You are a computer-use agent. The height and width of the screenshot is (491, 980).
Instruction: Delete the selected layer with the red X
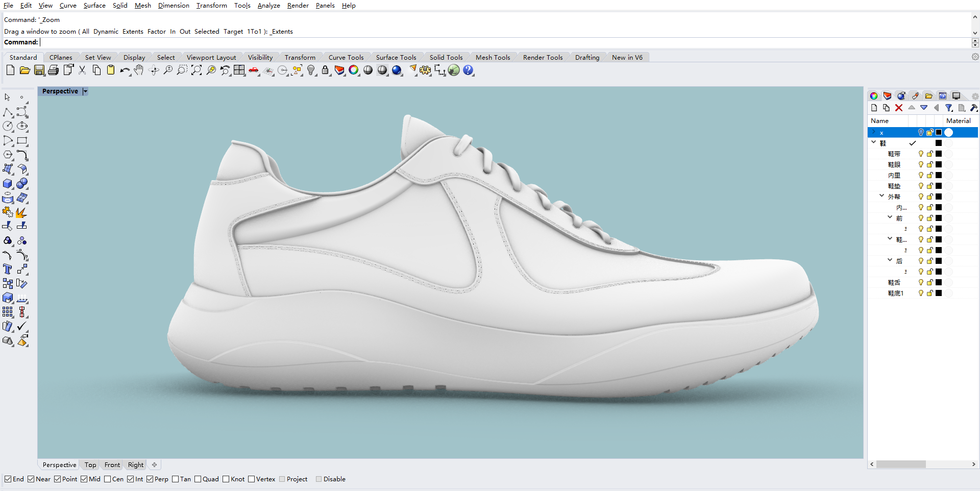(899, 108)
